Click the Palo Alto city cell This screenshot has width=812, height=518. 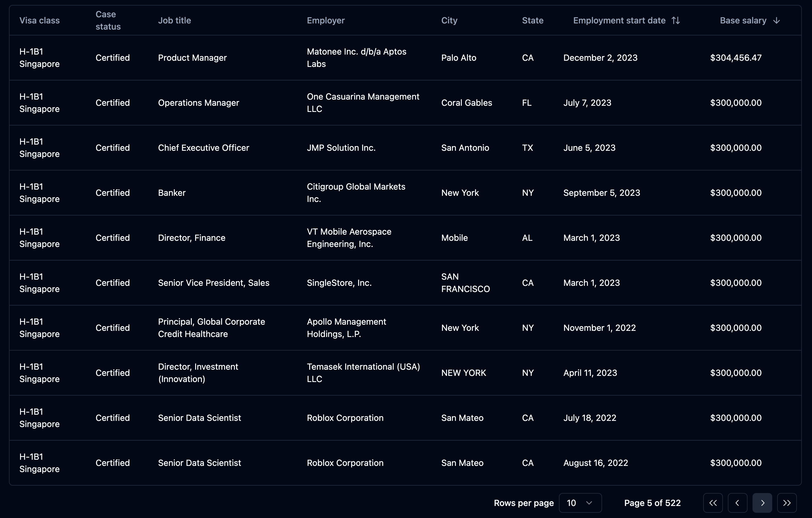pyautogui.click(x=459, y=58)
